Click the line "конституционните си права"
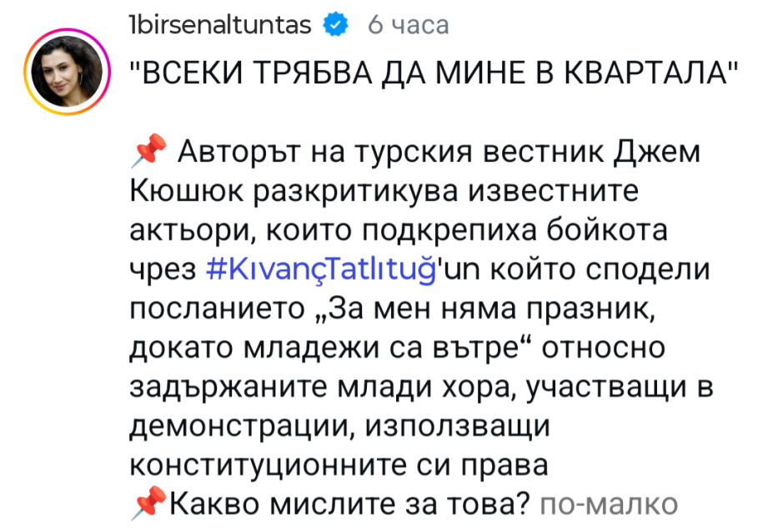This screenshot has height=532, width=768. [x=339, y=464]
